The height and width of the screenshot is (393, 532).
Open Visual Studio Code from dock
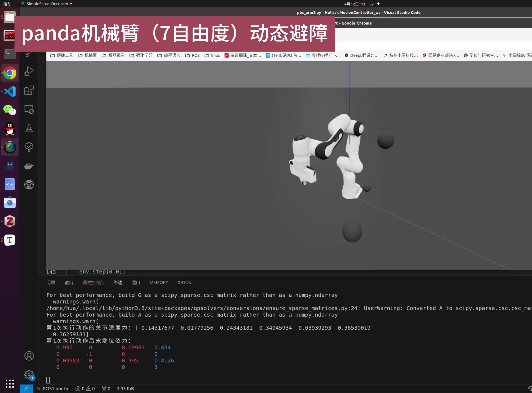10,91
